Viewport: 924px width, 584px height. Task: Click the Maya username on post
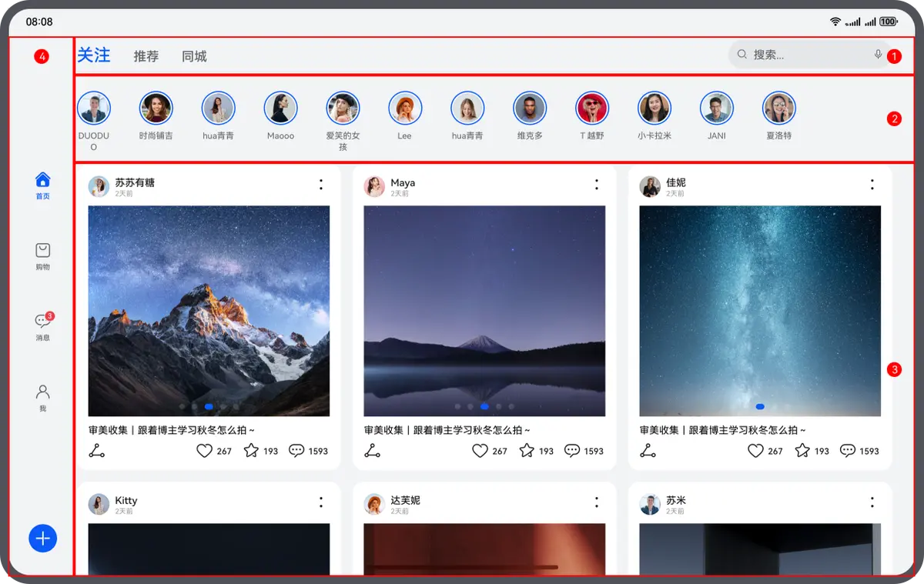tap(403, 182)
